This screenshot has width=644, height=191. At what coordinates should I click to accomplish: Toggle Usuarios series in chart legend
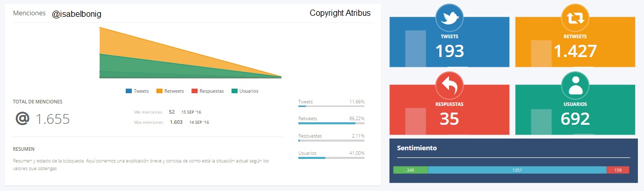[245, 91]
